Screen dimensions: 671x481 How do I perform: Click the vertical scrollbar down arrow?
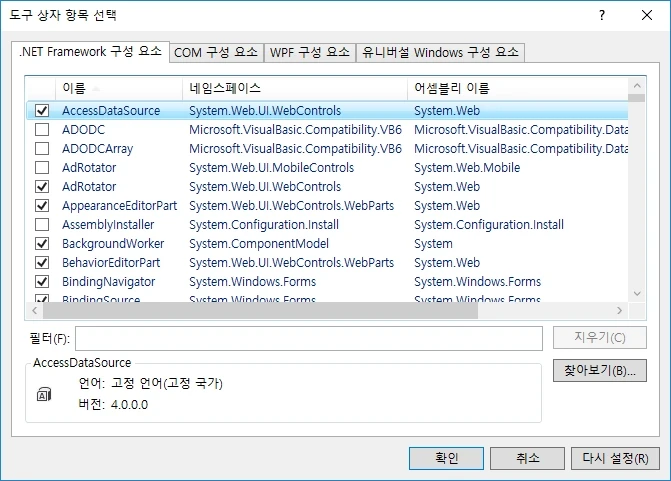tap(637, 294)
